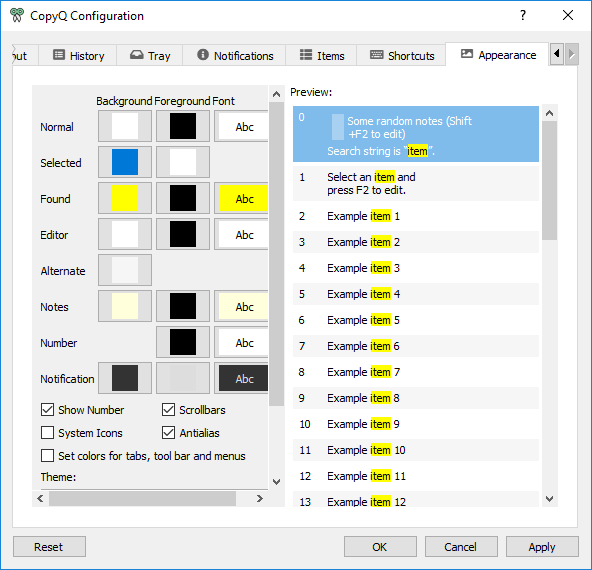Open the History tab
This screenshot has width=592, height=570.
78,55
